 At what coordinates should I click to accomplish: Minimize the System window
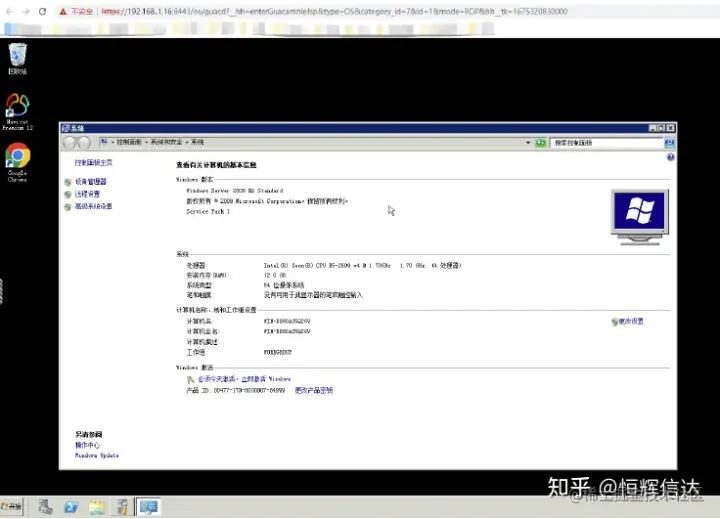tap(652, 128)
